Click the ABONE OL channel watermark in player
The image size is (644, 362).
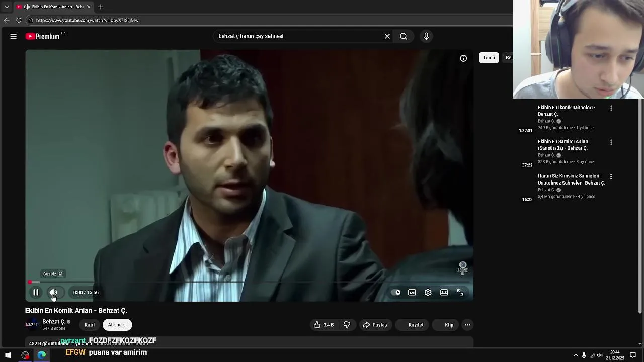pos(462,268)
